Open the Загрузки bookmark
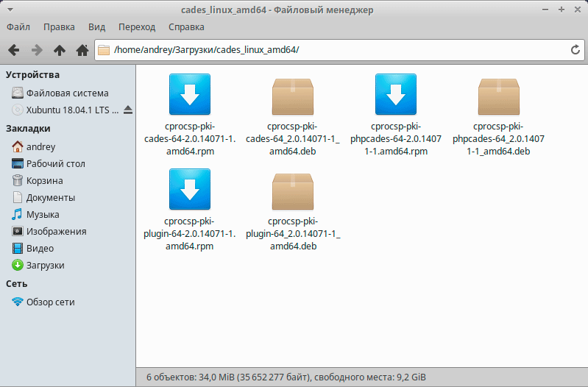Screen dimensions: 588x387 38,265
